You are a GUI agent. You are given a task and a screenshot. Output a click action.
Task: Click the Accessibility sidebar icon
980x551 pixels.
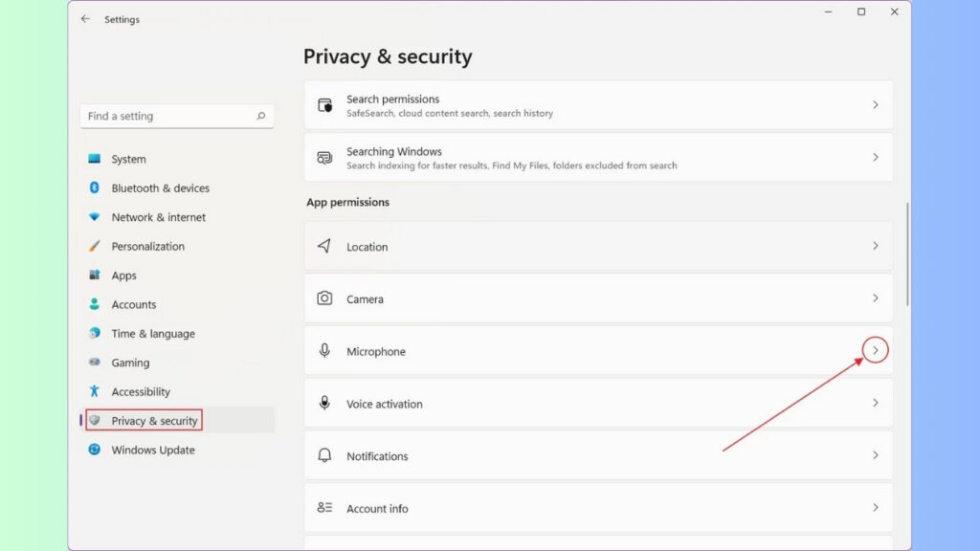click(x=95, y=391)
